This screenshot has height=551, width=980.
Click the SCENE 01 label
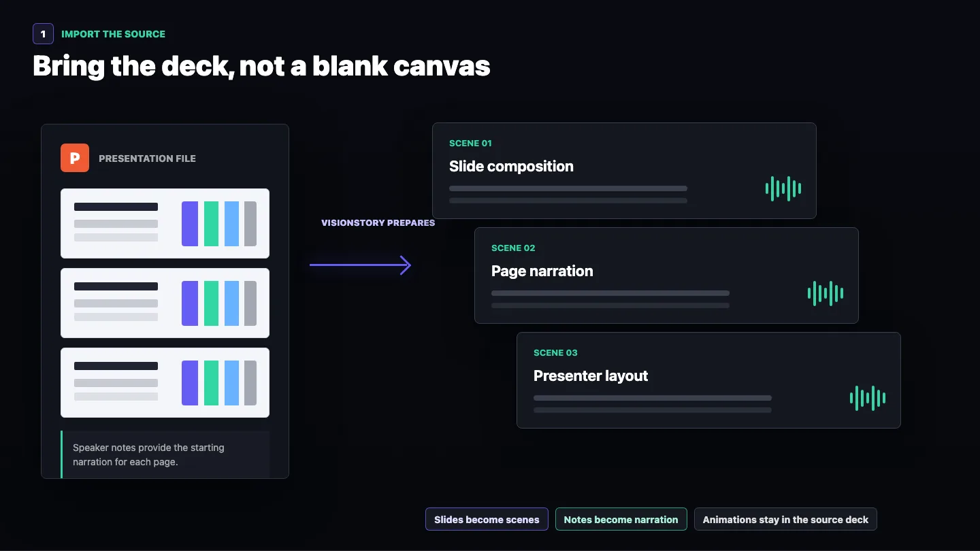470,143
